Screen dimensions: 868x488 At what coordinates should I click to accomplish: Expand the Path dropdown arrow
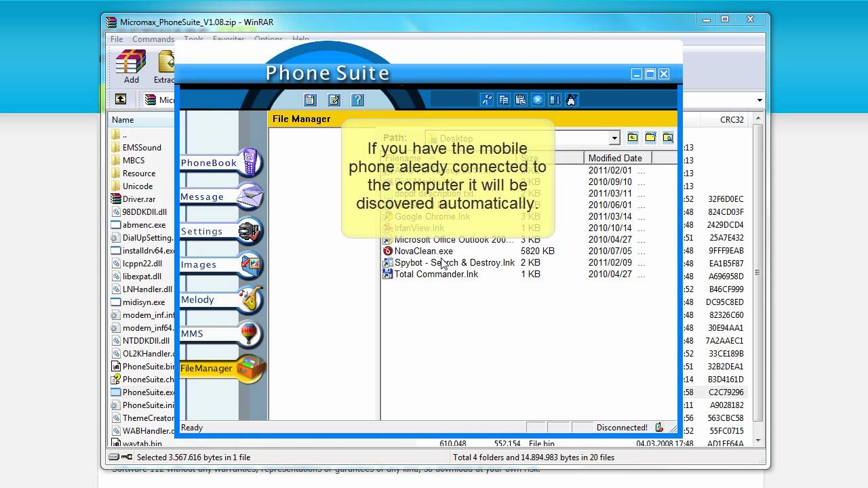point(614,138)
